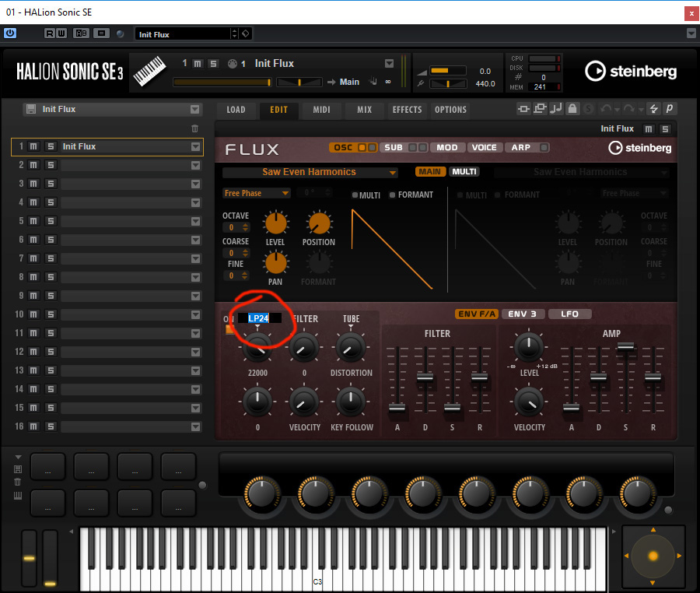Click the keyboard program icon

tap(149, 72)
